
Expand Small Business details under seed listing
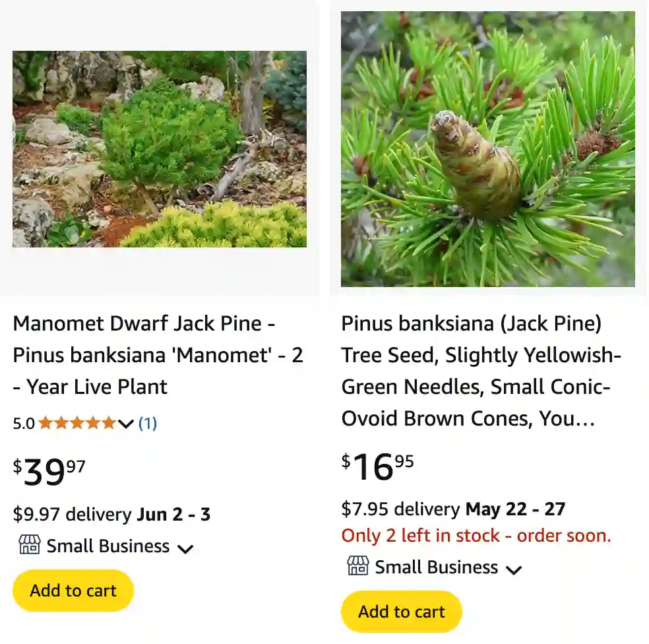click(514, 569)
